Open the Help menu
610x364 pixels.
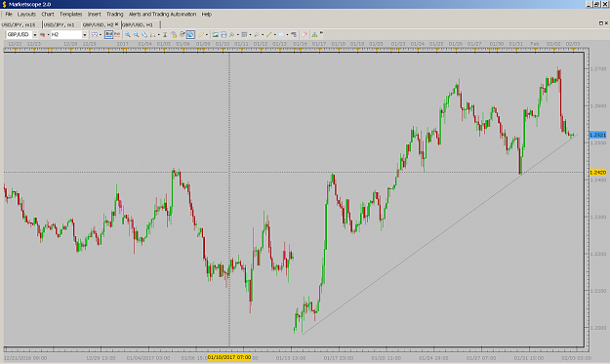[207, 14]
